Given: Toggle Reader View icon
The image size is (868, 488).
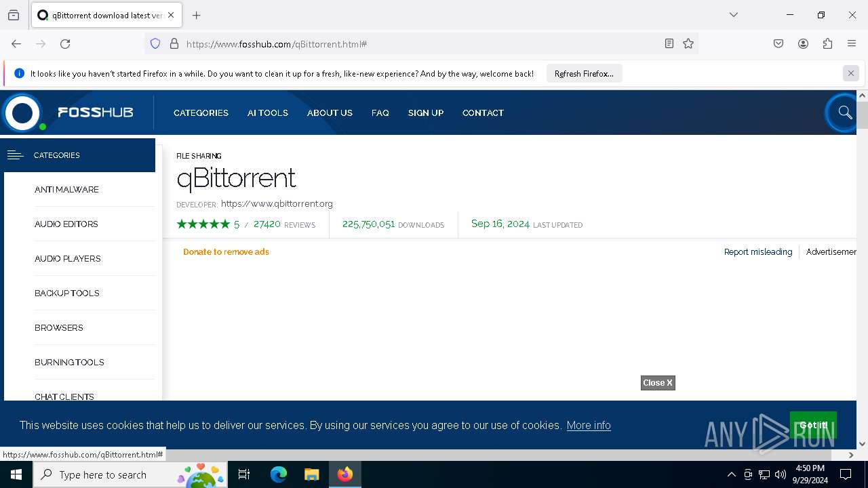Looking at the screenshot, I should (669, 44).
